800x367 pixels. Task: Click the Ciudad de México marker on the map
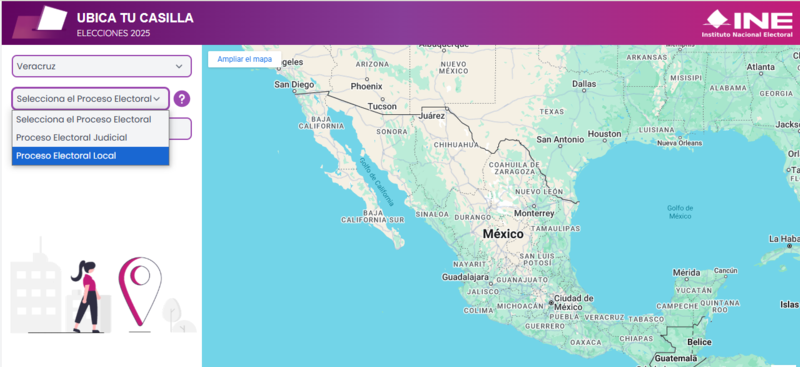[x=551, y=303]
